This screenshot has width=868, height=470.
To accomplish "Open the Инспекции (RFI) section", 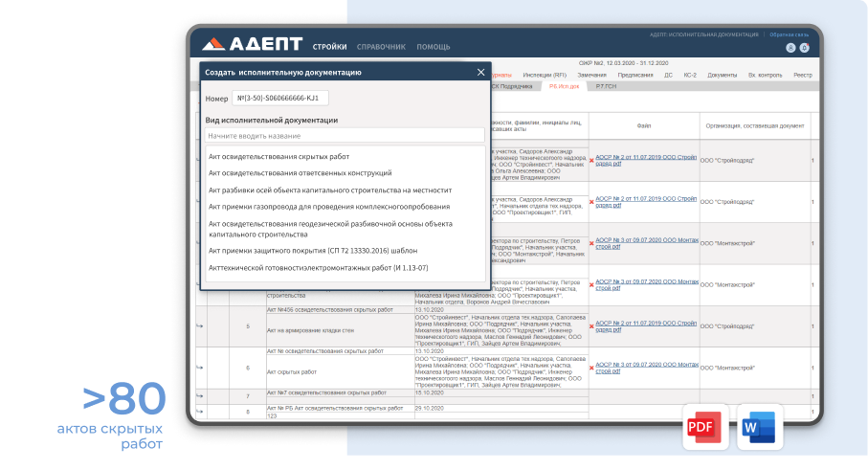I will [x=545, y=75].
